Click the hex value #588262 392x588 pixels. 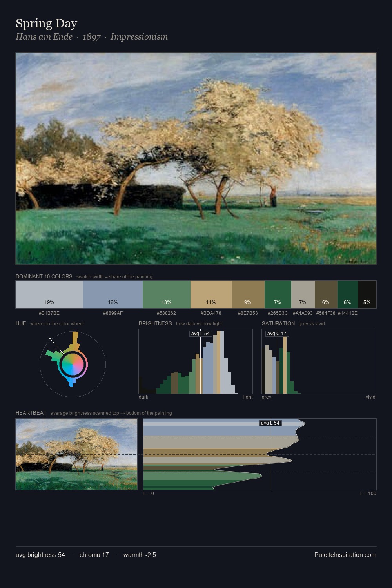coord(167,313)
